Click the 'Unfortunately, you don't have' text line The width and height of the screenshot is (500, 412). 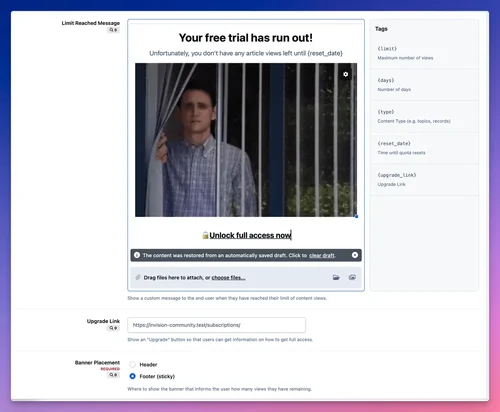[x=246, y=53]
